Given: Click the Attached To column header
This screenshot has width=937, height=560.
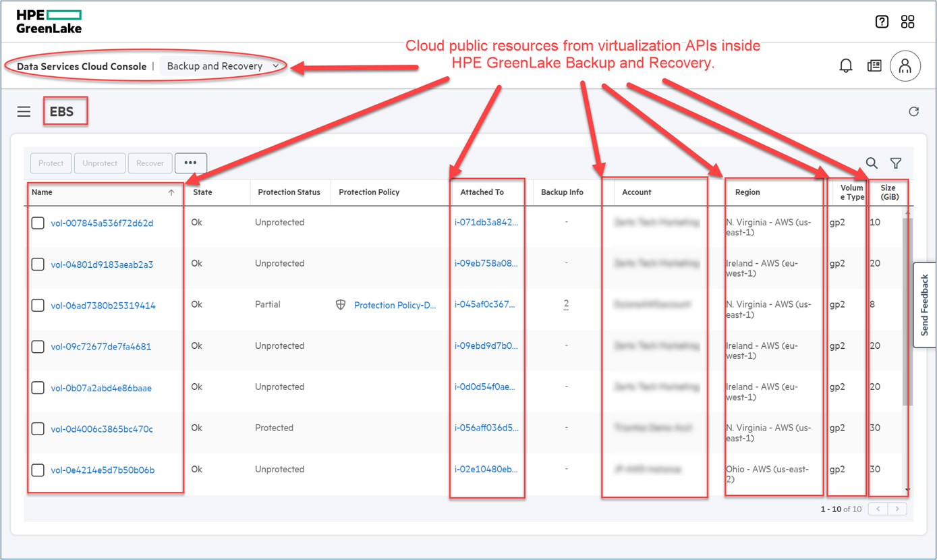Looking at the screenshot, I should click(x=482, y=192).
